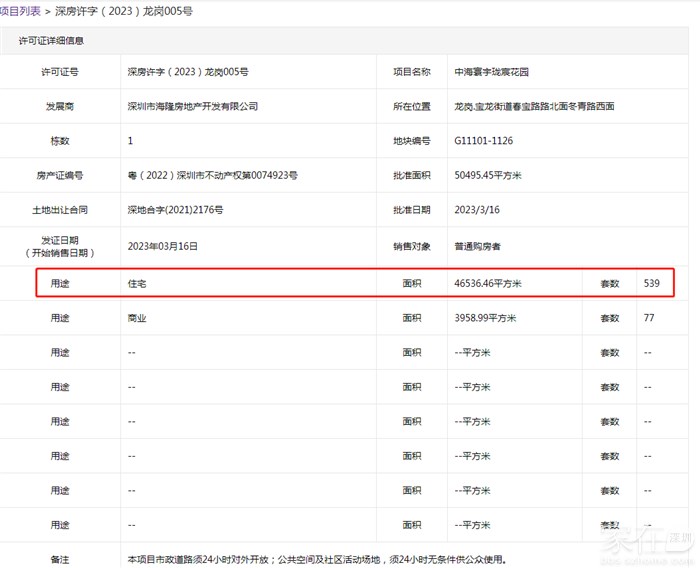
Task: Click issue date value 2023年03月16日
Action: pyautogui.click(x=163, y=245)
